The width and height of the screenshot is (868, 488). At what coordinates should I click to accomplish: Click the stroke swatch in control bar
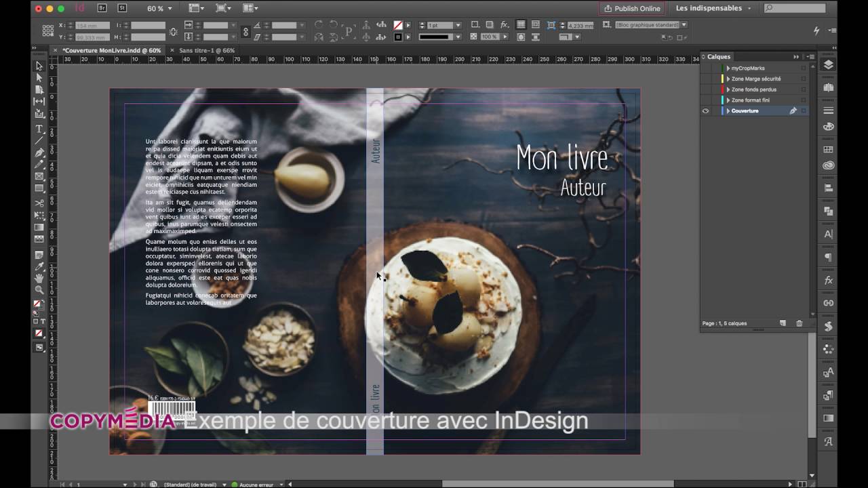[398, 37]
